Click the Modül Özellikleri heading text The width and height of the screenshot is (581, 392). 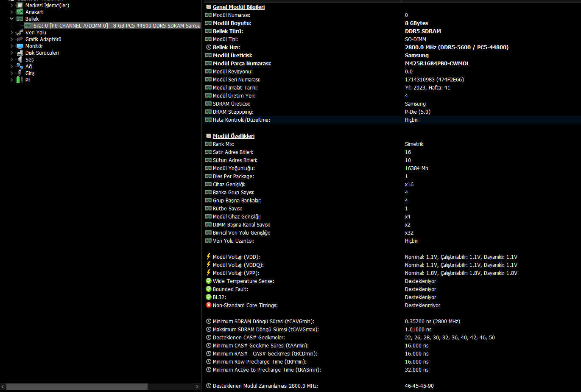point(234,136)
